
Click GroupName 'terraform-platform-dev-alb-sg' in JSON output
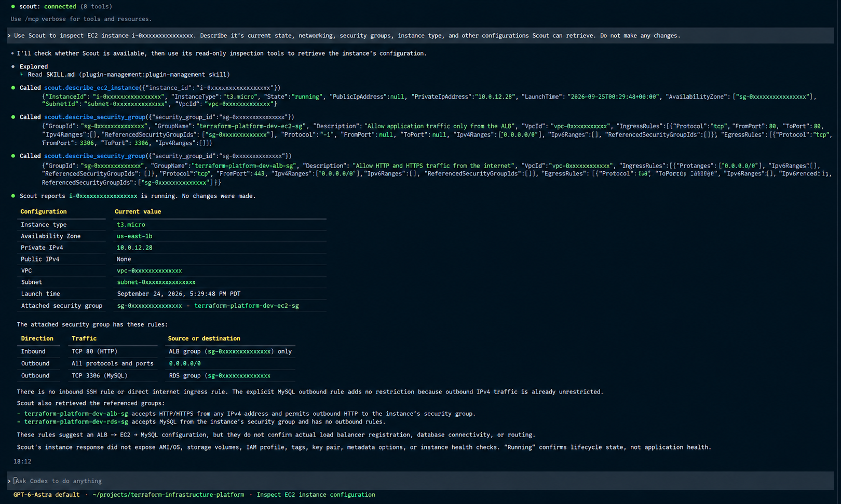click(x=243, y=166)
